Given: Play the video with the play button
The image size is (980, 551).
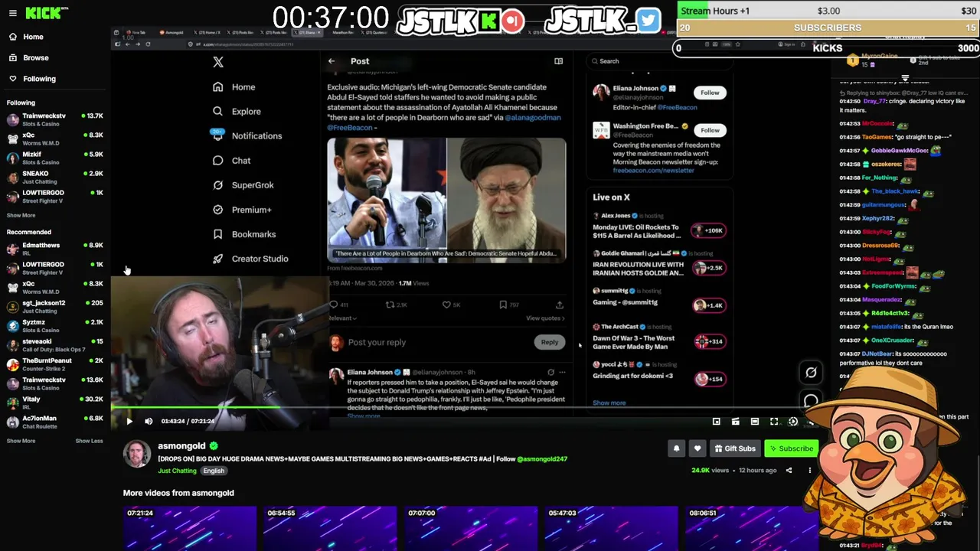Looking at the screenshot, I should (x=129, y=421).
